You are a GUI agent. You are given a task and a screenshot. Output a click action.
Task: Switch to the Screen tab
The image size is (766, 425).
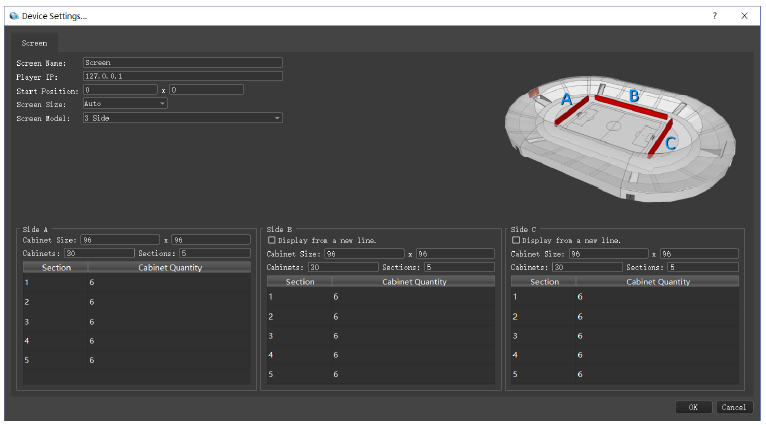[x=34, y=44]
